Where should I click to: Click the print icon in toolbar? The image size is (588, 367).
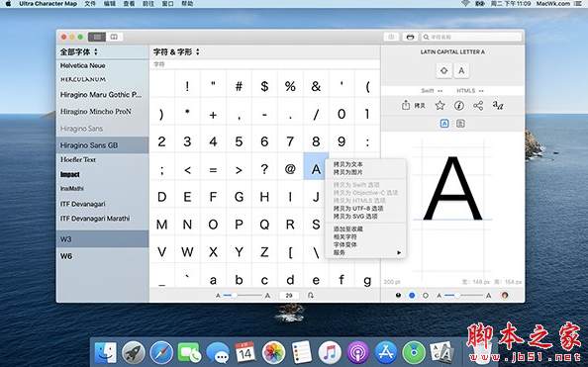pyautogui.click(x=410, y=37)
